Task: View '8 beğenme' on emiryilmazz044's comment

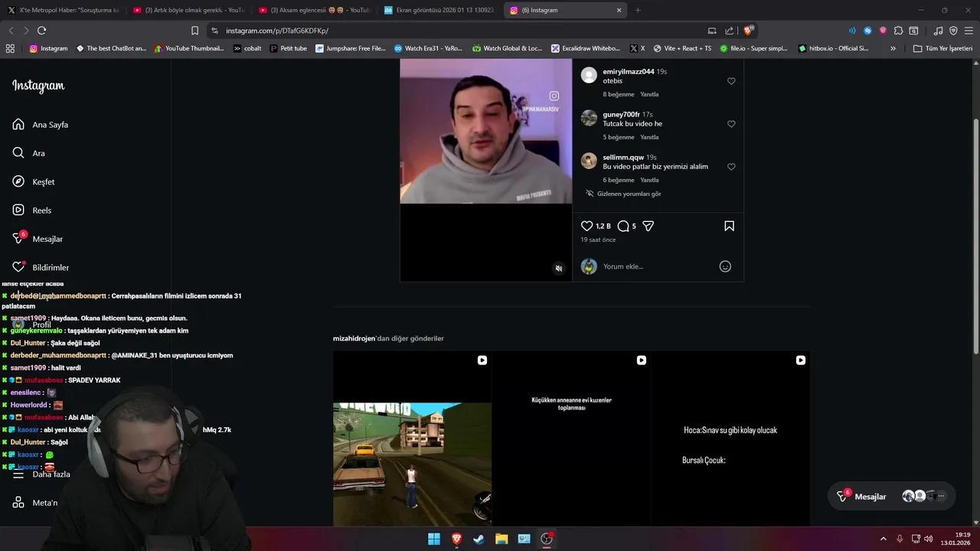Action: pyautogui.click(x=619, y=94)
